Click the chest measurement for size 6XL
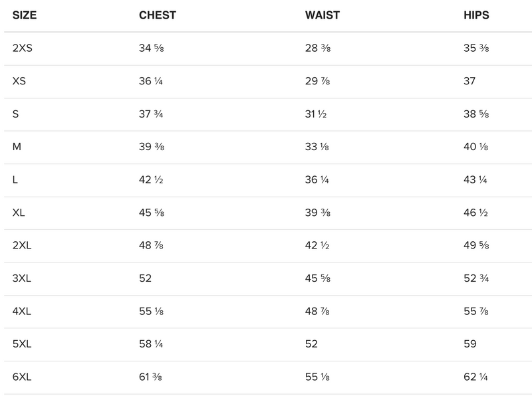This screenshot has width=532, height=402. pos(151,377)
